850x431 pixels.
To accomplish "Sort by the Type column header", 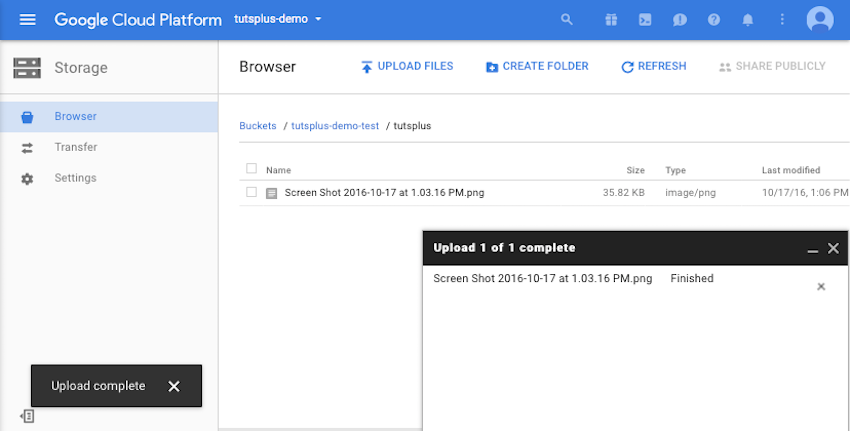I will pos(675,170).
